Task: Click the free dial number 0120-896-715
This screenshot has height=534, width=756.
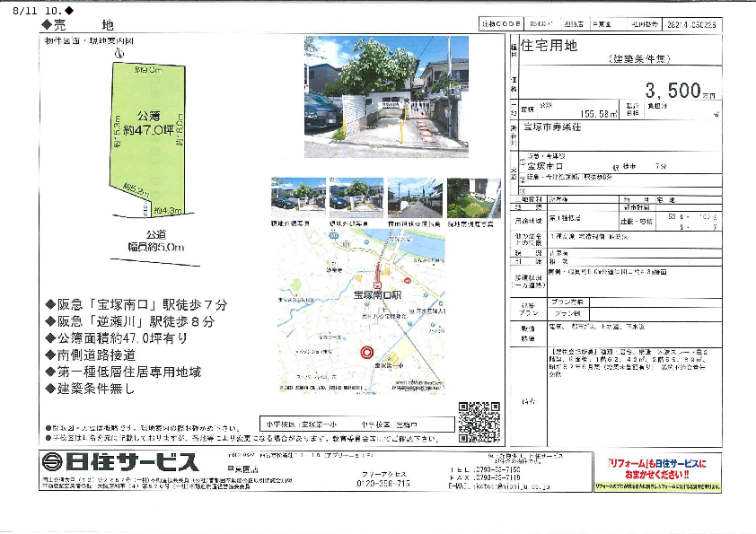Action: tap(384, 484)
